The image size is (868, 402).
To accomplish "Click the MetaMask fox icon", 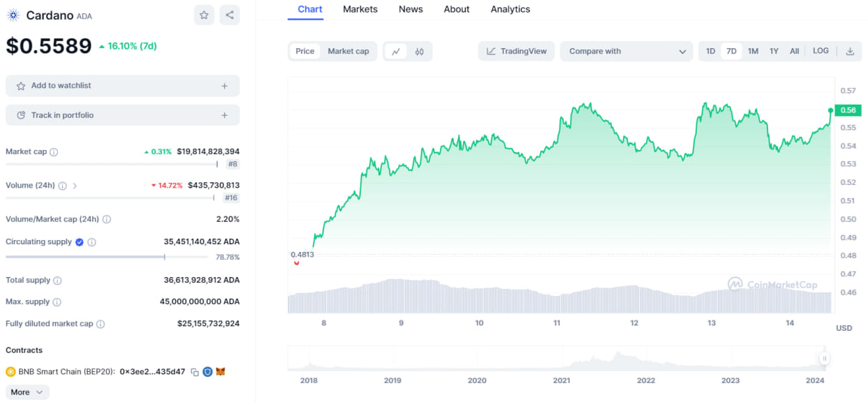I will click(221, 372).
